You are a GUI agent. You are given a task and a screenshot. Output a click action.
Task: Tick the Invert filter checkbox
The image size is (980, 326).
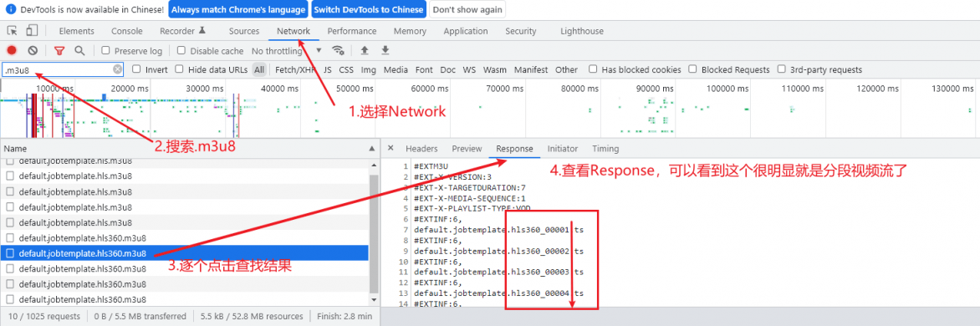[x=137, y=69]
